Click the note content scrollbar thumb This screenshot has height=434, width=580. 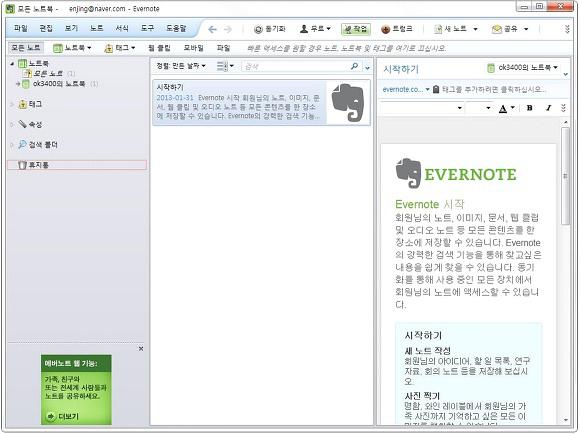click(565, 176)
